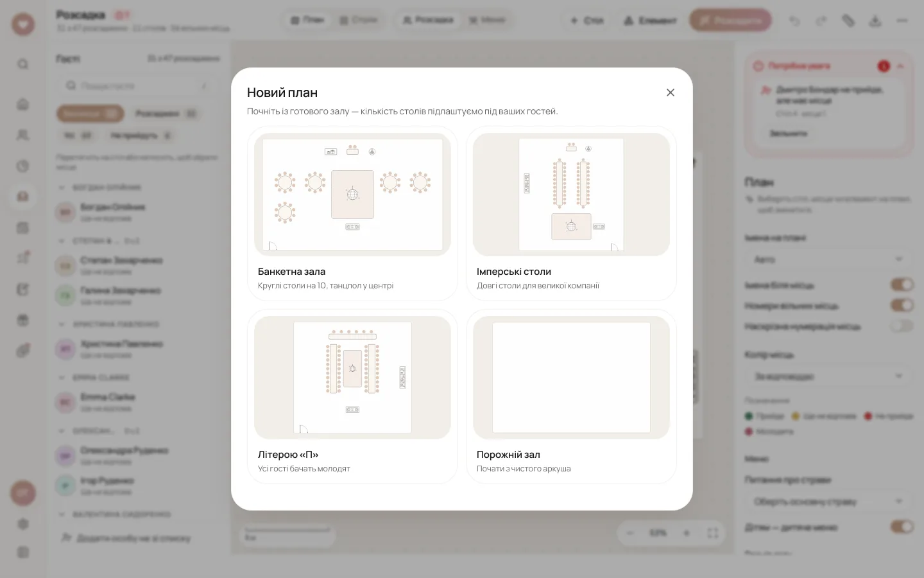
Task: Open the За відповіддю colour dropdown
Action: point(829,376)
